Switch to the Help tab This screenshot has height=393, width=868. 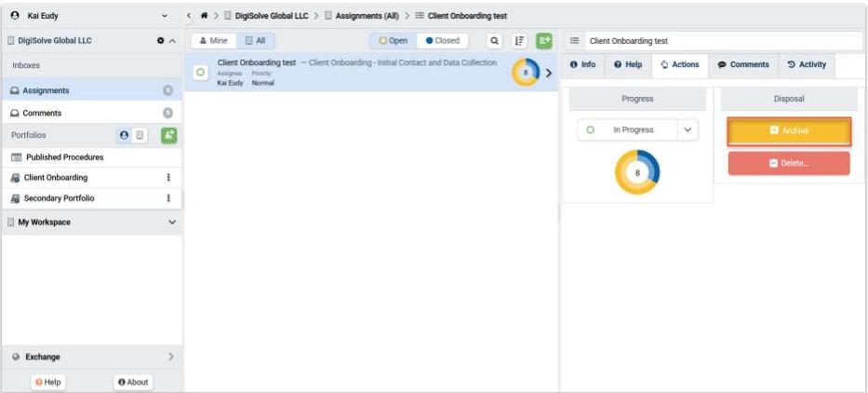click(628, 65)
